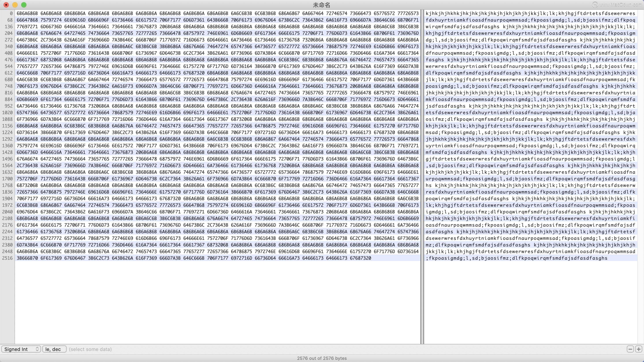
Task: Click final text row starting ';fkpoasigmdg;l,sd'
Action: [516, 258]
